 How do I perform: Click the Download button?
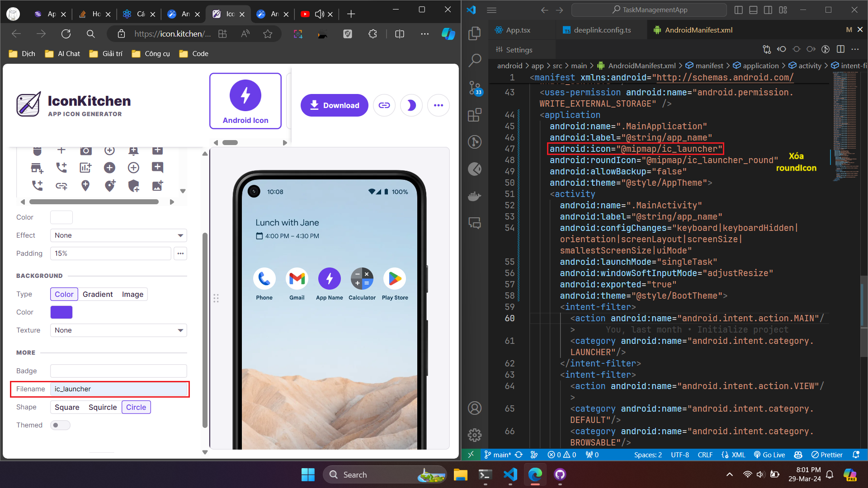334,105
